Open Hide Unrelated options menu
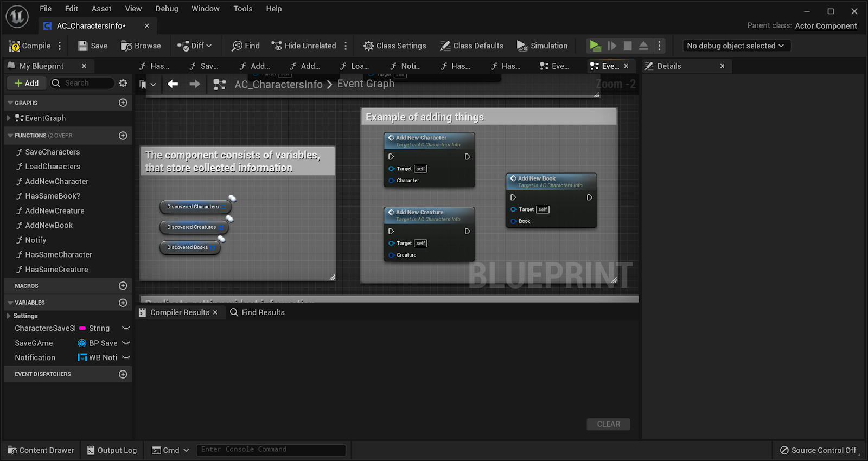 click(x=346, y=46)
